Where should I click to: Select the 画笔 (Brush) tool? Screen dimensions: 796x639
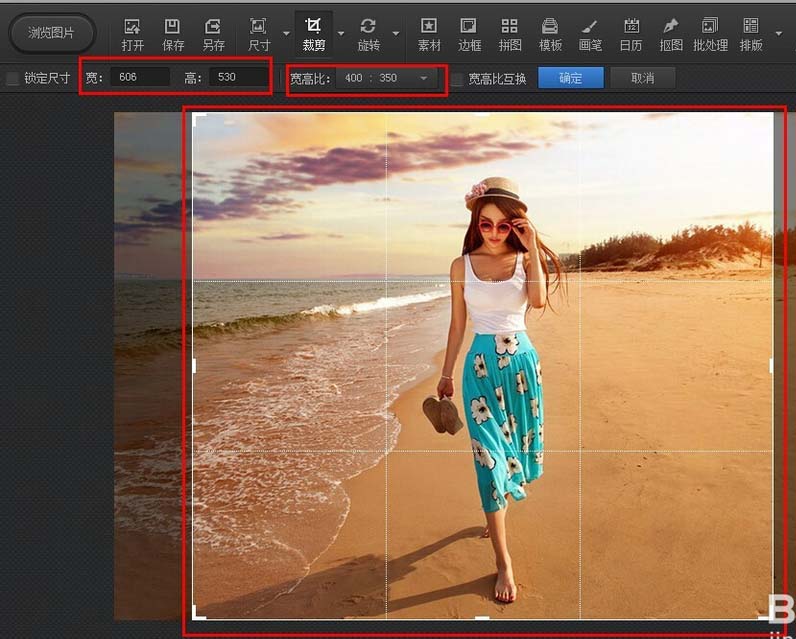click(590, 33)
